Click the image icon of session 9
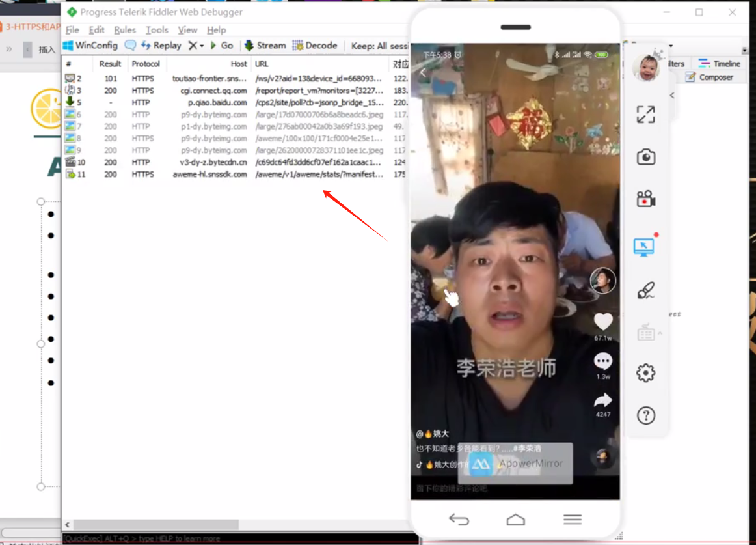 pos(70,150)
